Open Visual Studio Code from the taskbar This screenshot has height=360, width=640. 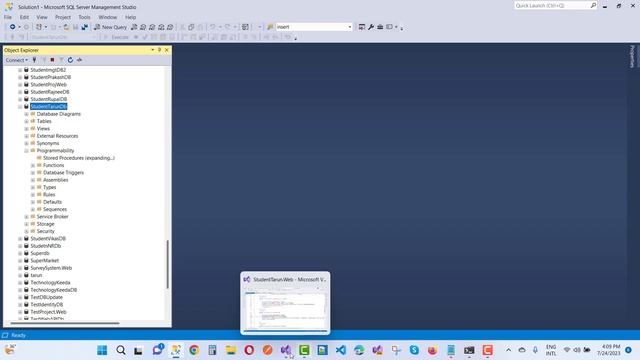341,350
